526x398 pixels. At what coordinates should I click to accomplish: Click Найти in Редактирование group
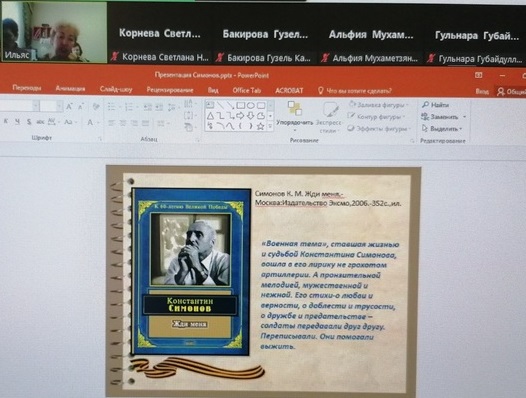click(435, 105)
